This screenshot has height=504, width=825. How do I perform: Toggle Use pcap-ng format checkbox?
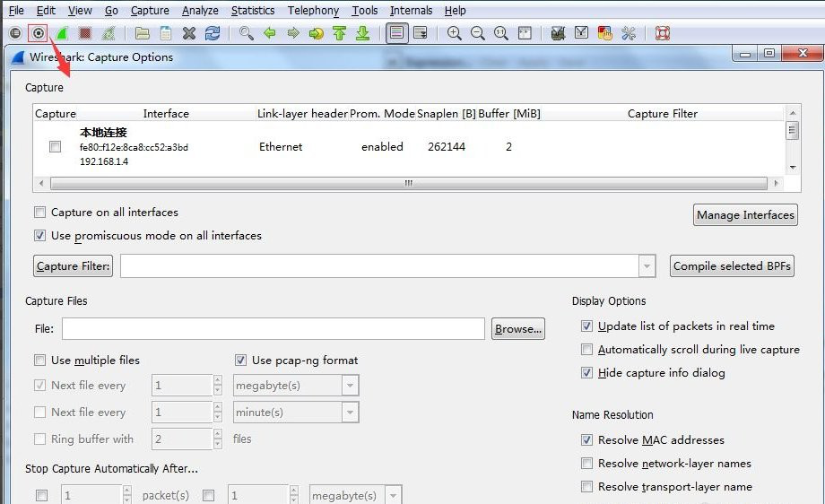tap(240, 361)
